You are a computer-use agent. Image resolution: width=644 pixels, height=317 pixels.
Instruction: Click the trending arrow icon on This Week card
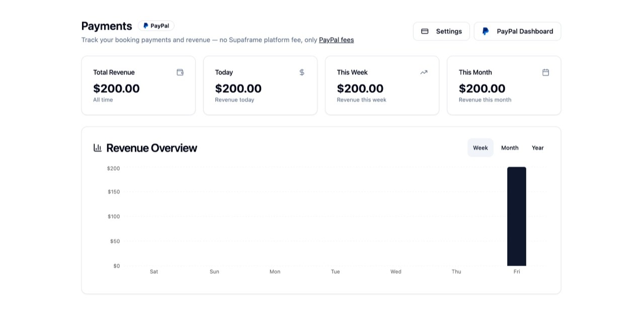tap(424, 72)
